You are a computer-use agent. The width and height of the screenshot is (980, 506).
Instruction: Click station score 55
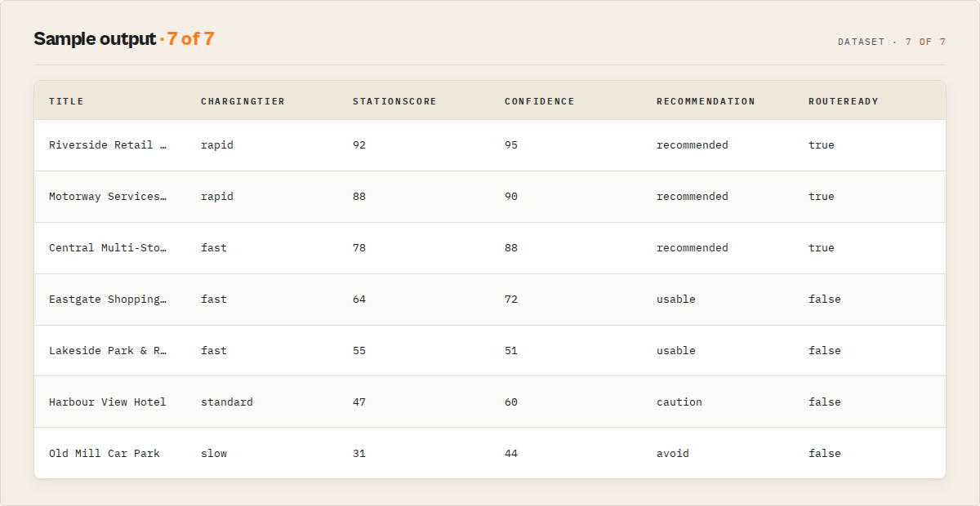coord(359,351)
